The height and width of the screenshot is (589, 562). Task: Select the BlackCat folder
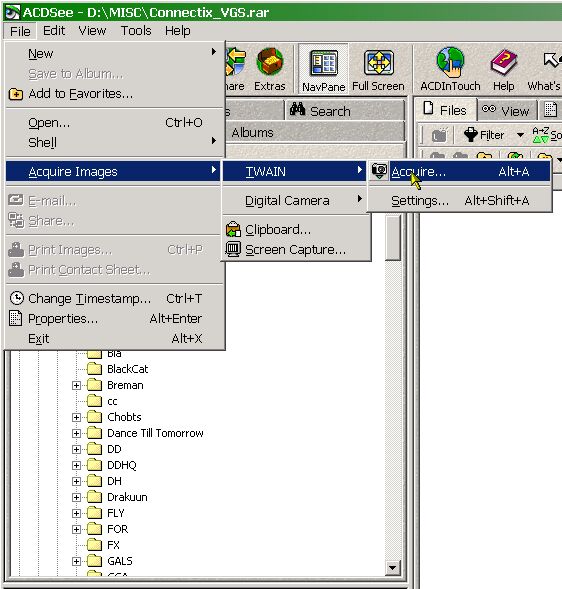(x=127, y=369)
